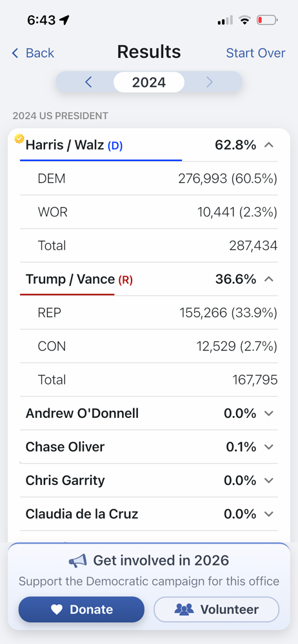Click the Donate button

tap(81, 609)
